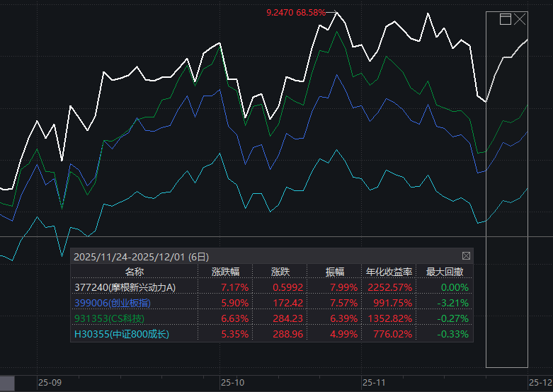Click the gray scrollbar thumb at bottom-left

coord(7,384)
